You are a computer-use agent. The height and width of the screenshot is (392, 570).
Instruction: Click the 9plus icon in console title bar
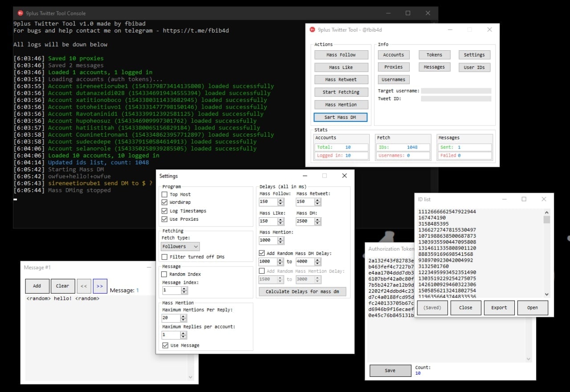tap(20, 13)
